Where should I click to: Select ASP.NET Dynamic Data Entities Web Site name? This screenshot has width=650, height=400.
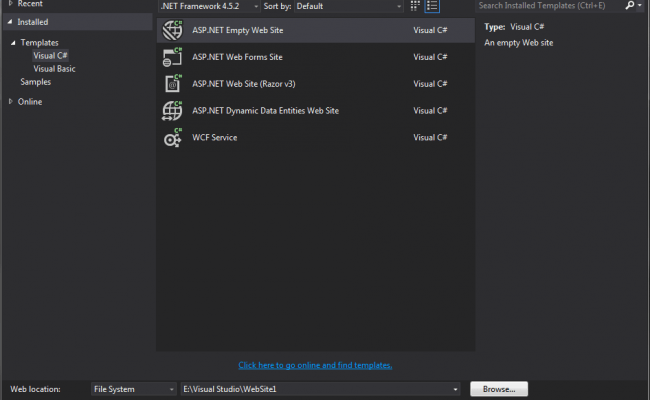(265, 111)
